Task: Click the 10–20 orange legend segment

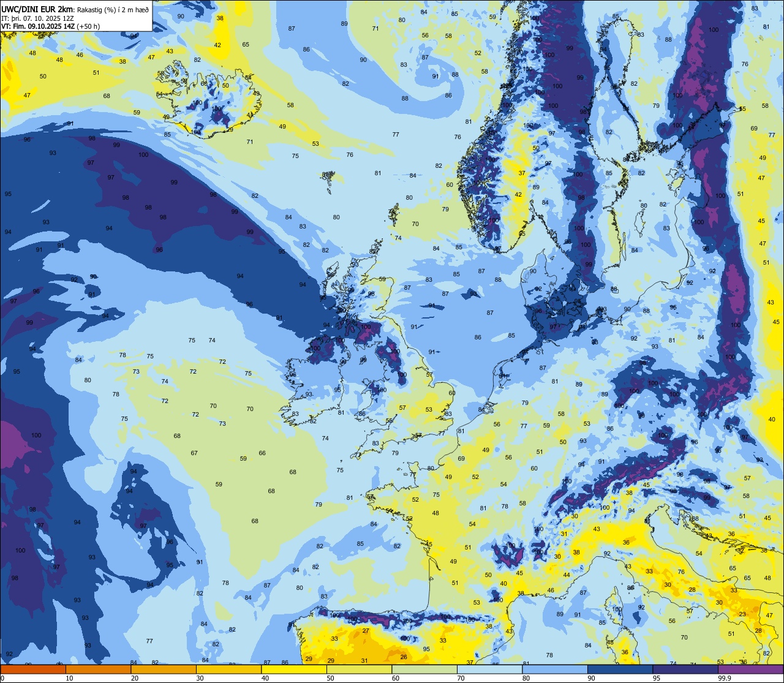Action: [98, 669]
